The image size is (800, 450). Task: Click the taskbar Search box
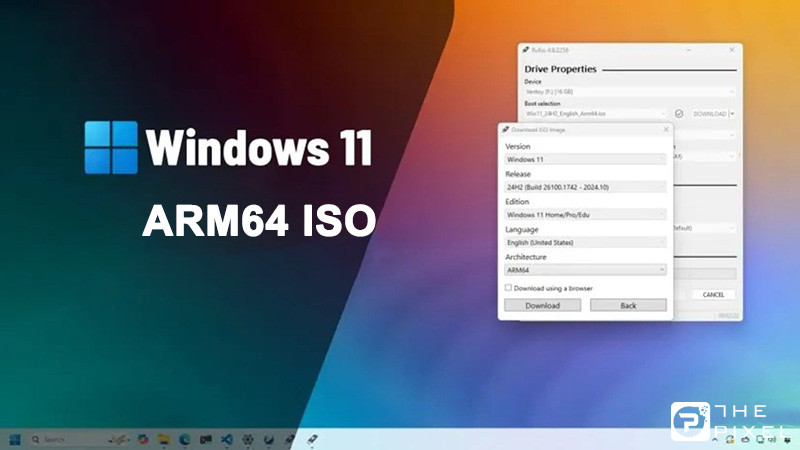(x=60, y=439)
